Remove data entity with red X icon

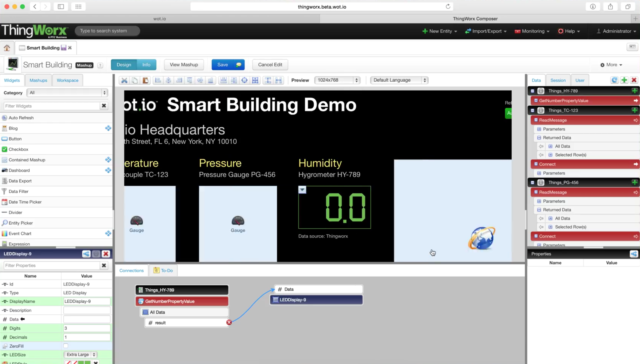pyautogui.click(x=634, y=80)
